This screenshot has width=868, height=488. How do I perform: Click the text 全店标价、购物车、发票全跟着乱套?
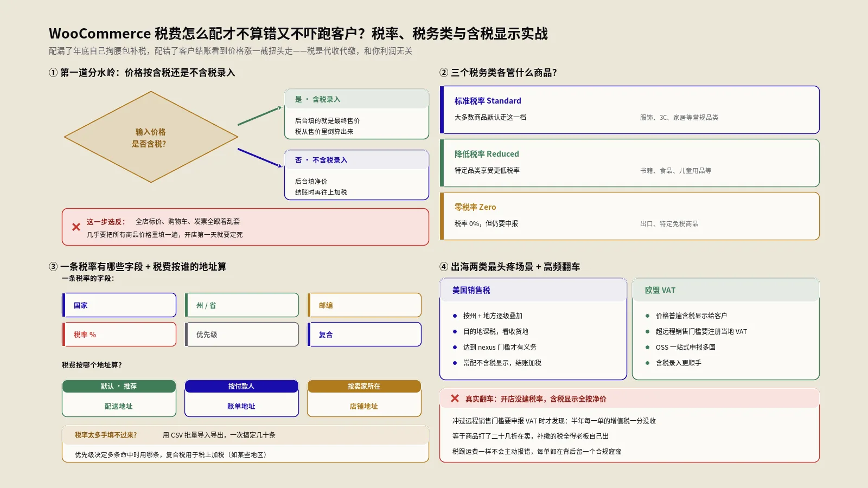[188, 221]
